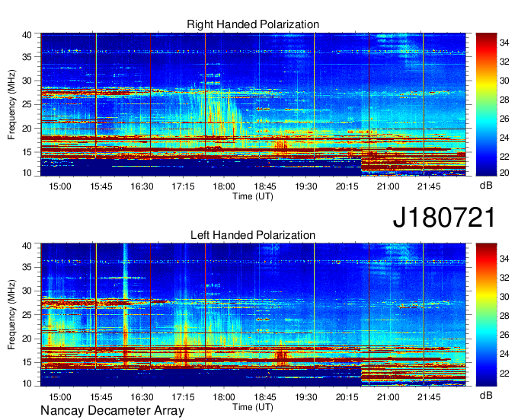Click "Time (UT)" label under Right Handed plot
The image size is (518, 420).
253,196
